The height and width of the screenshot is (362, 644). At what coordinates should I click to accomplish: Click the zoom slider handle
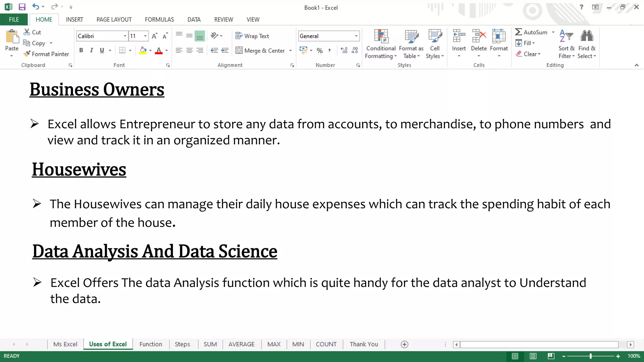coord(591,356)
